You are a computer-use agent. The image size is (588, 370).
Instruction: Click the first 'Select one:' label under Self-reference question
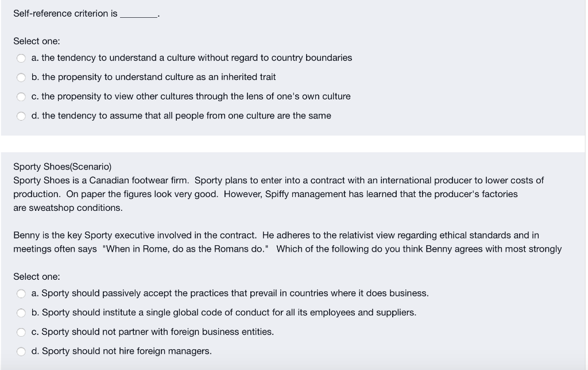click(36, 41)
